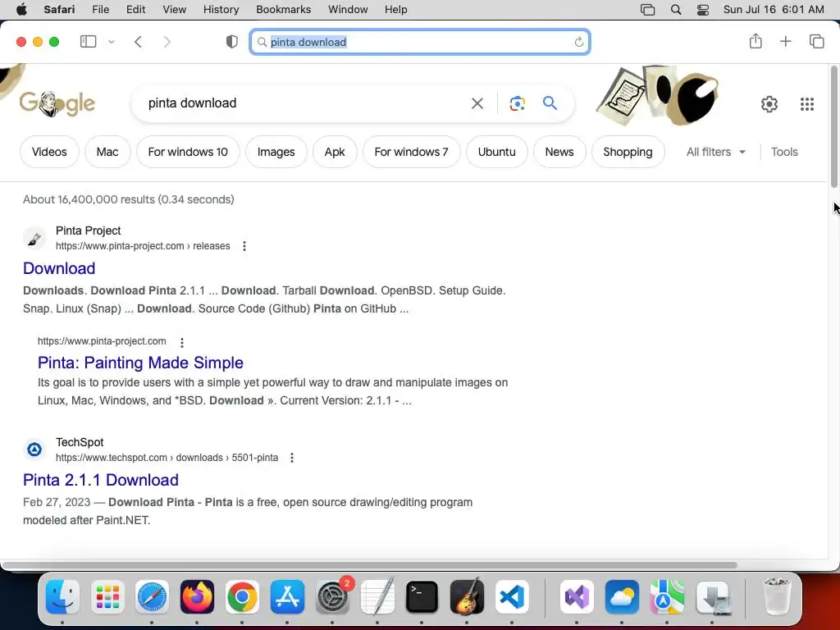This screenshot has width=840, height=630.
Task: Launch Firefox from the Dock
Action: pyautogui.click(x=197, y=596)
